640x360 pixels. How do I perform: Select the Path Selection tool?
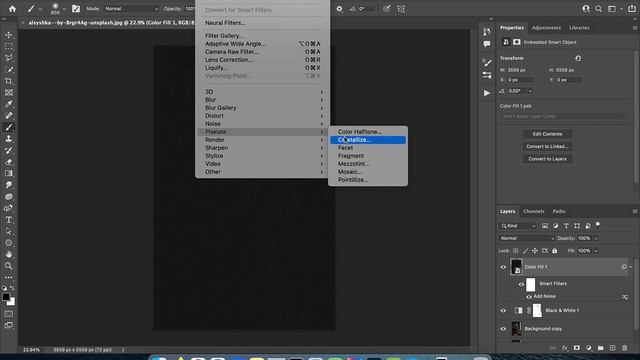point(9,231)
